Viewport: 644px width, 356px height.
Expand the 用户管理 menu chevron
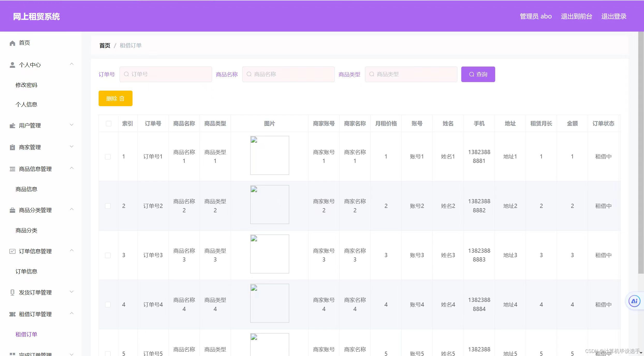click(x=72, y=125)
